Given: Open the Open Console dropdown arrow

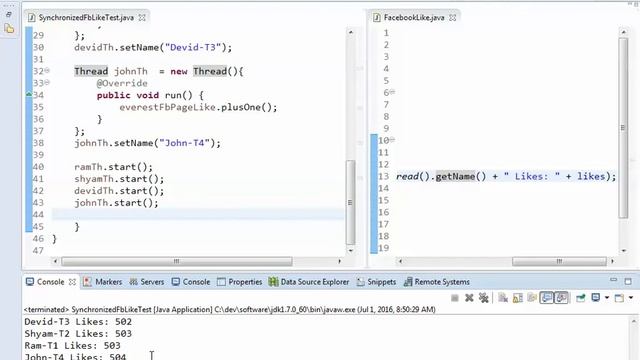Looking at the screenshot, I should point(631,298).
